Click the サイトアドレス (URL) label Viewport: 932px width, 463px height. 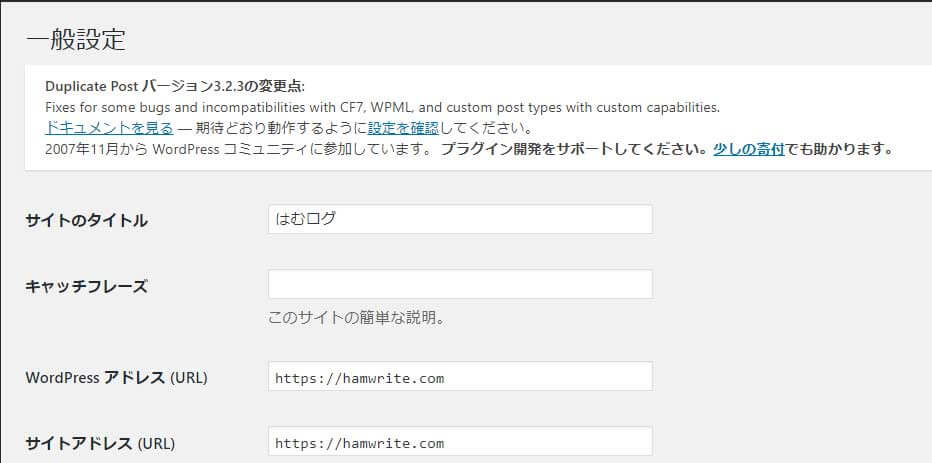(100, 443)
